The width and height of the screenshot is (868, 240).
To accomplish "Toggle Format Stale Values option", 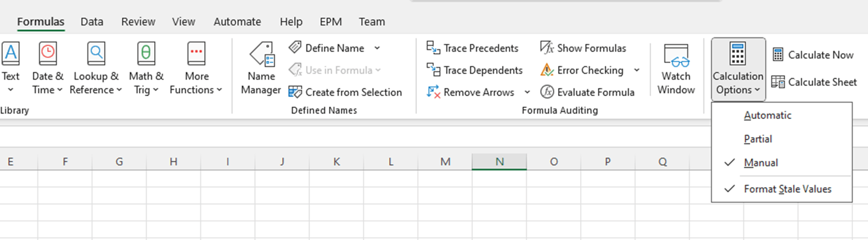I will pos(787,189).
